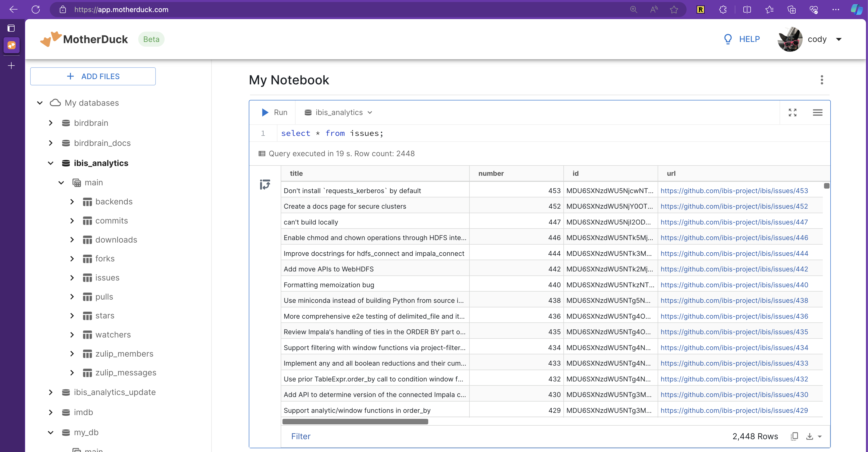Download results with the download icon
This screenshot has width=868, height=452.
(810, 436)
